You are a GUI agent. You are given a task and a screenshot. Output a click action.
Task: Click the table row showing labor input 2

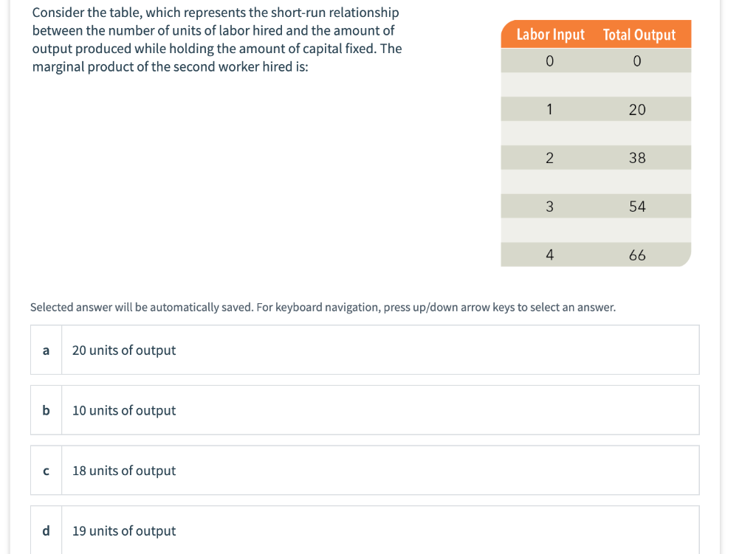pos(596,157)
